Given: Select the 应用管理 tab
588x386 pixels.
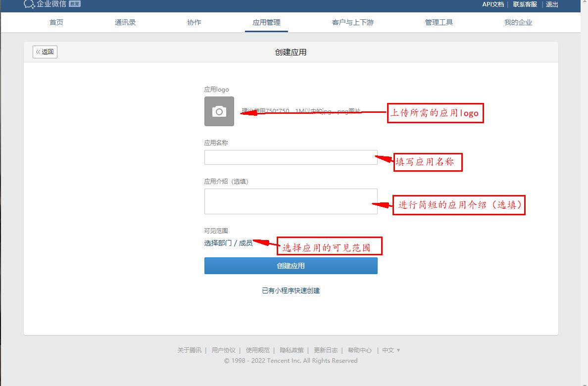Looking at the screenshot, I should click(x=266, y=22).
